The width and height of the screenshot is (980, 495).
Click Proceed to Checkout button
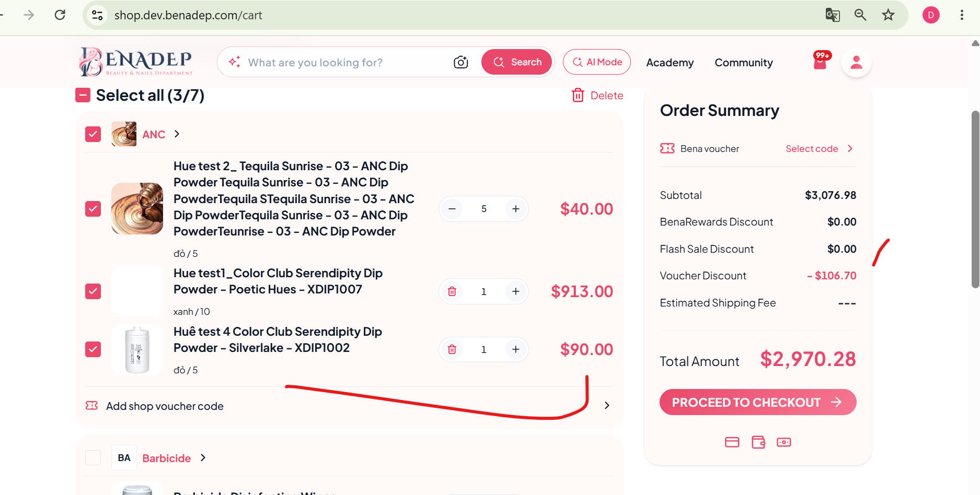(758, 402)
